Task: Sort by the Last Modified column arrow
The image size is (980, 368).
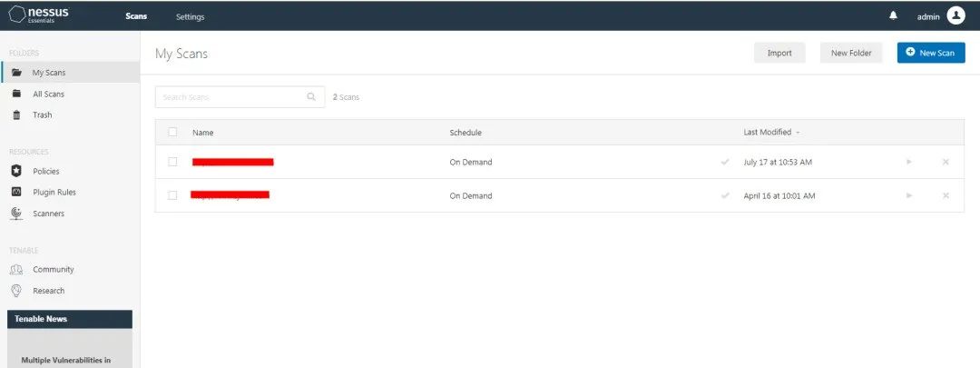Action: point(798,133)
